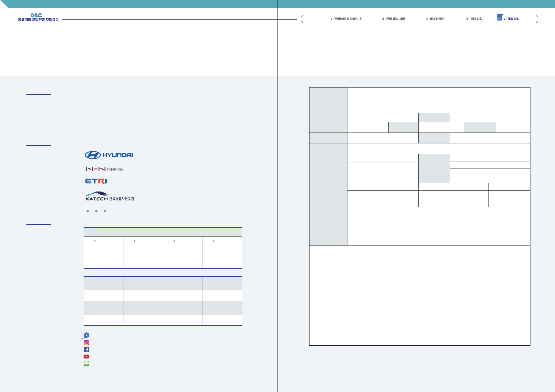Click the first chevron arrow in the table
Viewport: 555px width, 392px height.
click(95, 241)
